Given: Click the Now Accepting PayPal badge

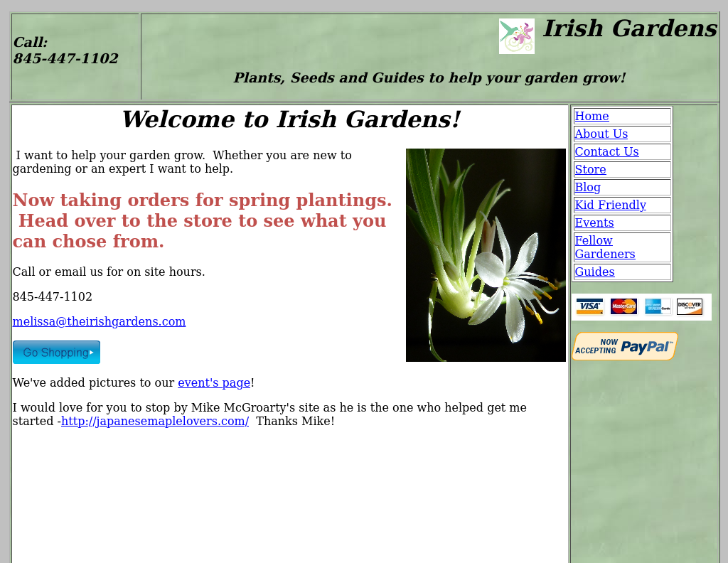Looking at the screenshot, I should tap(624, 347).
